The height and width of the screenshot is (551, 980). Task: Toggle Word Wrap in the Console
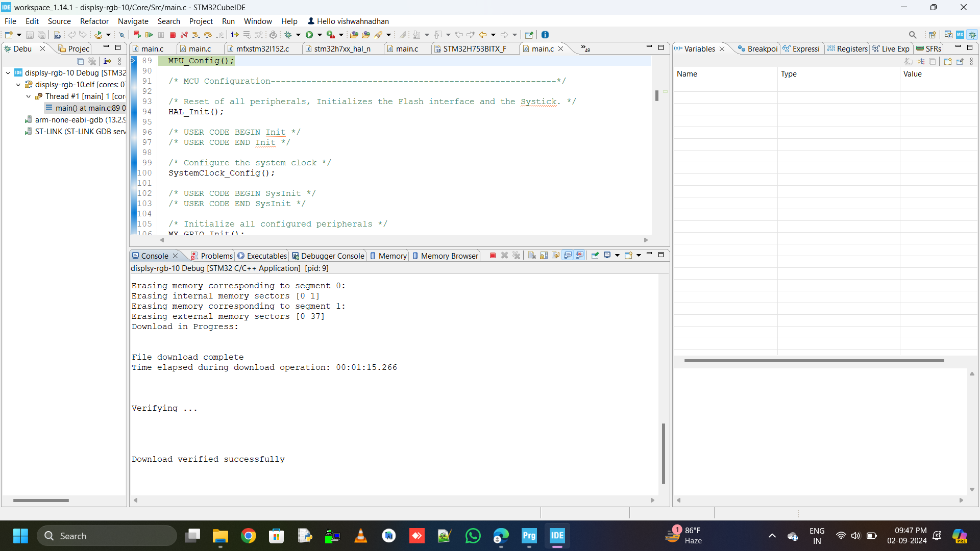(555, 255)
